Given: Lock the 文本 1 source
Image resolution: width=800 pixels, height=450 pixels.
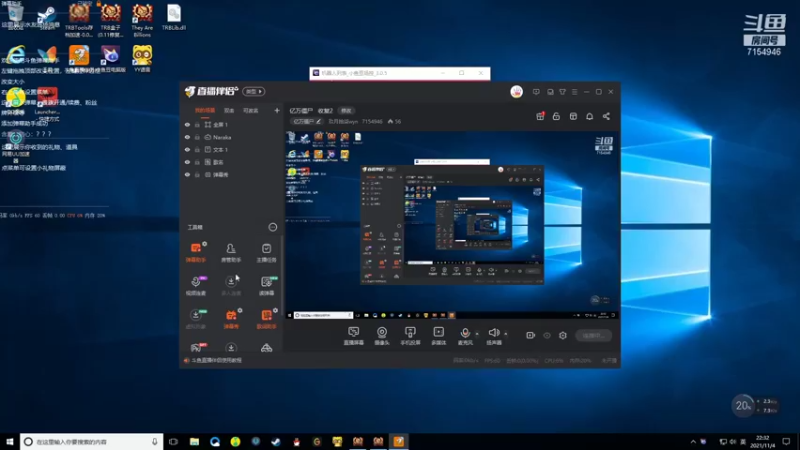Looking at the screenshot, I should [x=197, y=149].
